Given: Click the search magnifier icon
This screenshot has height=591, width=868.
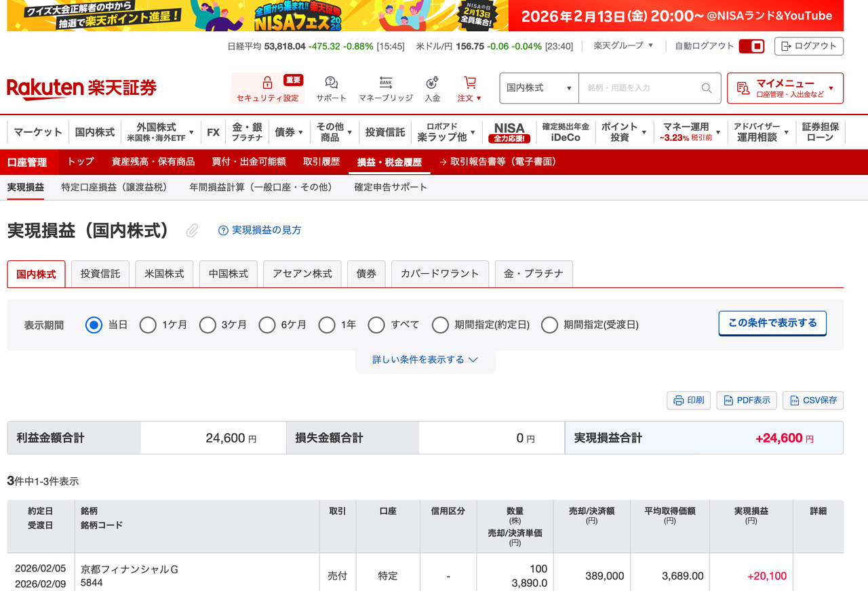Looking at the screenshot, I should 707,88.
